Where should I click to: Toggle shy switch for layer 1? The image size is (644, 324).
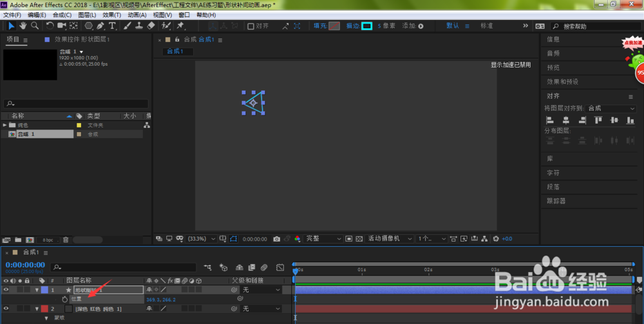click(x=149, y=290)
